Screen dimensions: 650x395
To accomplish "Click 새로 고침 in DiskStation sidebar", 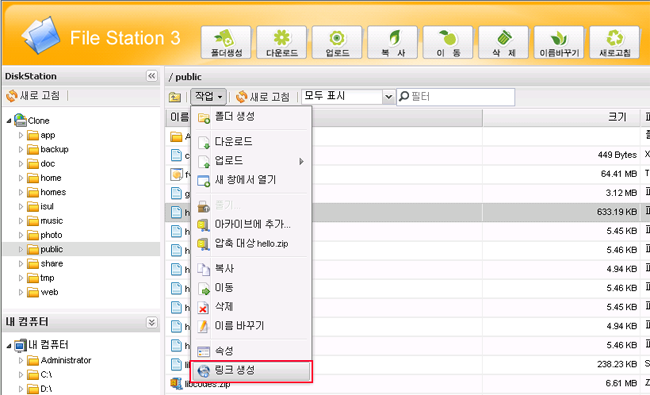I will point(33,96).
